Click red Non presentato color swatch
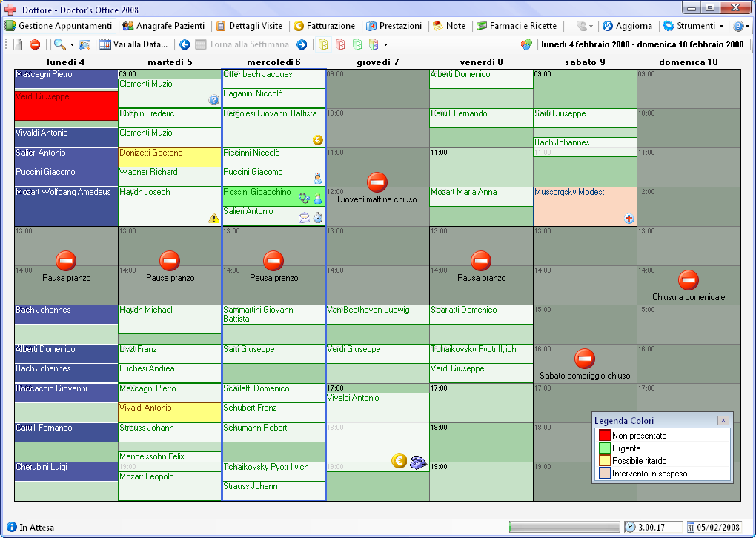 pos(605,435)
